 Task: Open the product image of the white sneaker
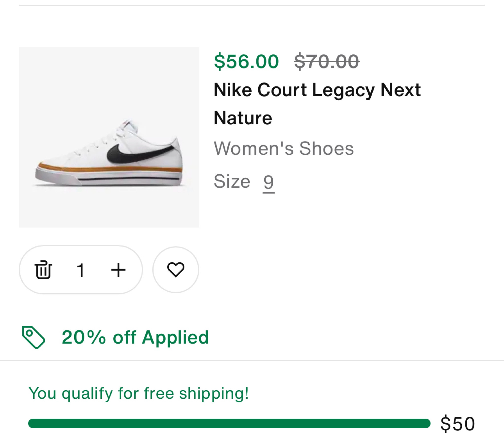[x=109, y=137]
